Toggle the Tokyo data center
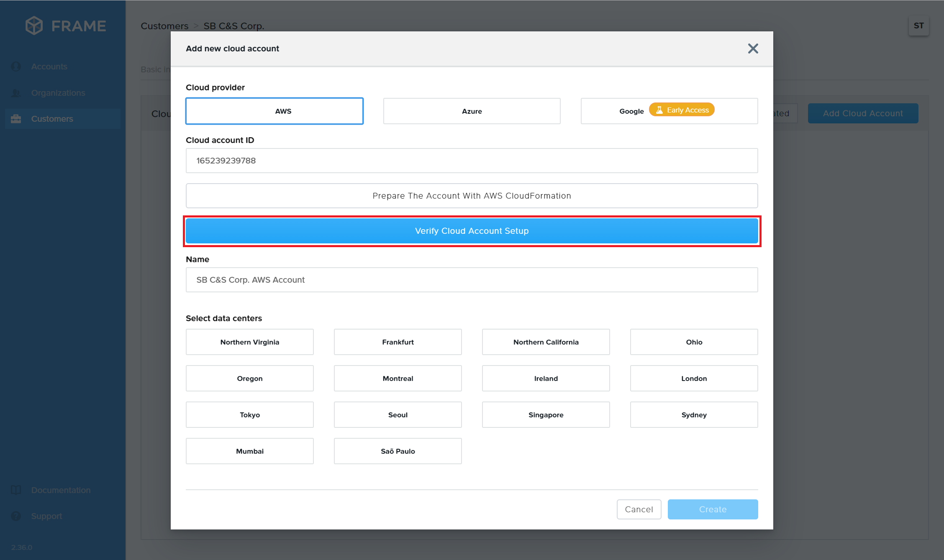 tap(250, 415)
